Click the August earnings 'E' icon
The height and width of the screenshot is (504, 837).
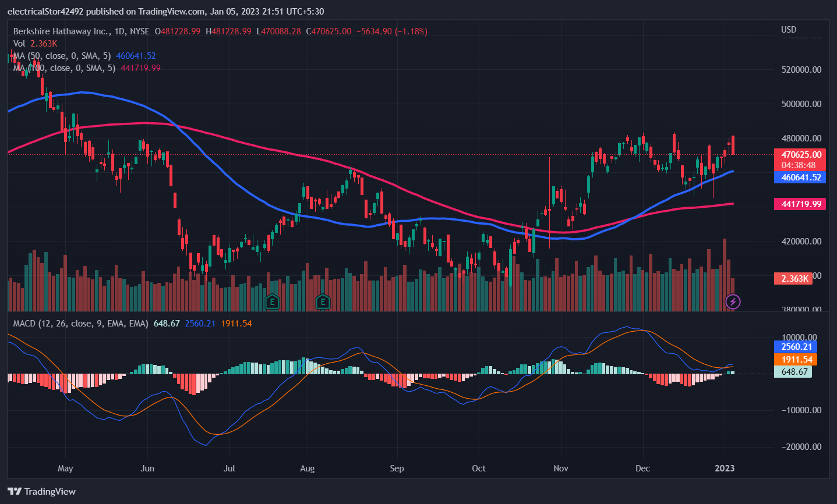click(x=323, y=302)
